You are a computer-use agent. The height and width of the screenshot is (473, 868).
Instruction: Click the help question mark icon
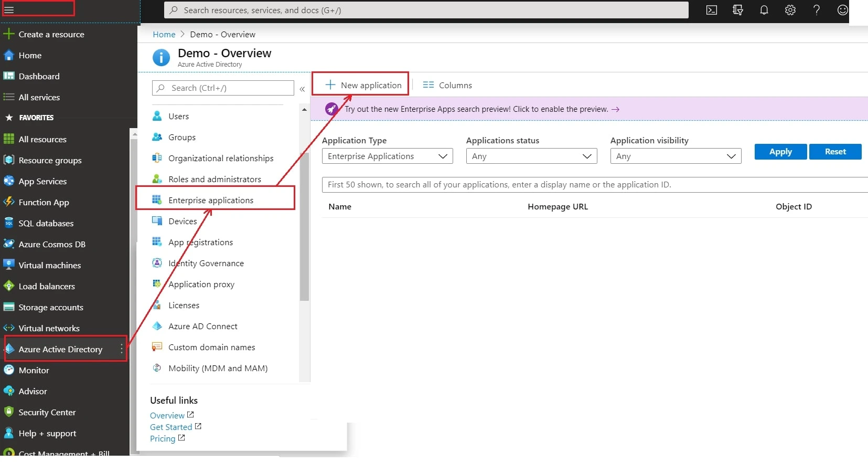(816, 10)
